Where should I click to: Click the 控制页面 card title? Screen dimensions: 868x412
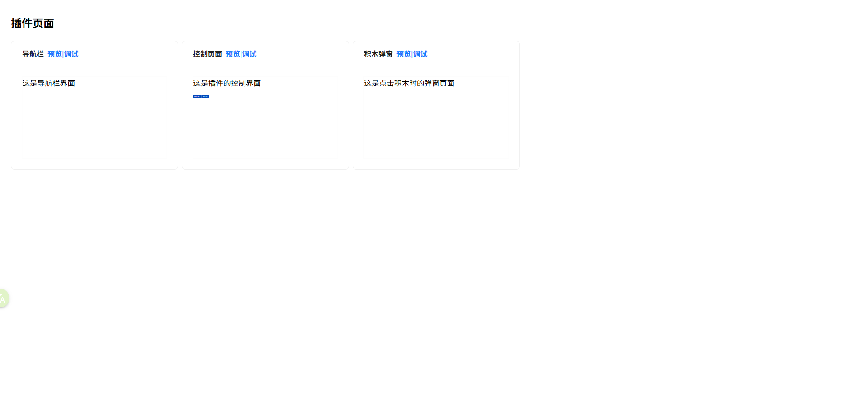click(207, 54)
